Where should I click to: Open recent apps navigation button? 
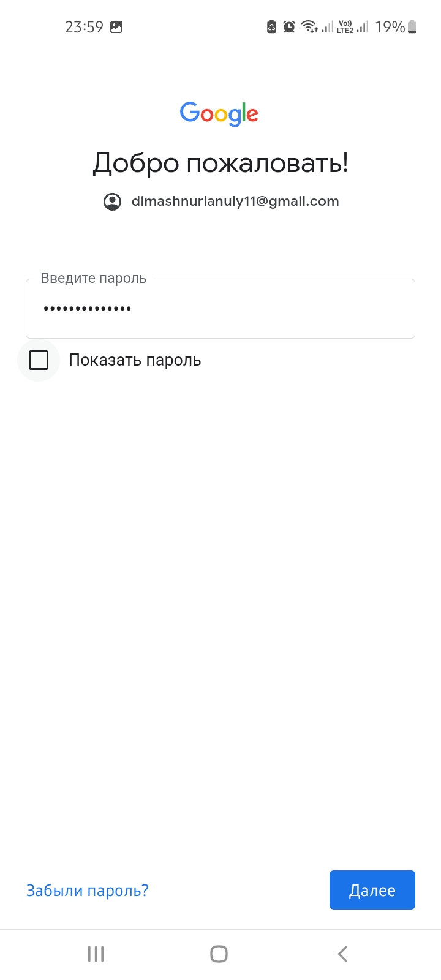[x=96, y=954]
